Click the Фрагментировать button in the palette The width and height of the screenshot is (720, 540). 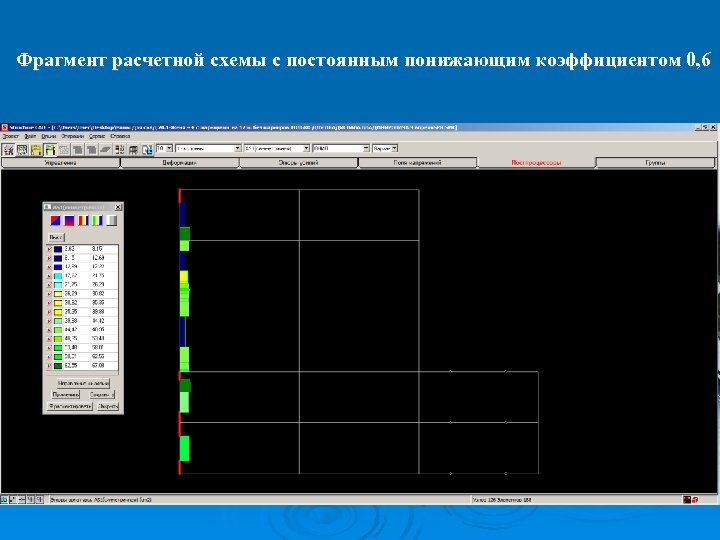click(x=70, y=406)
